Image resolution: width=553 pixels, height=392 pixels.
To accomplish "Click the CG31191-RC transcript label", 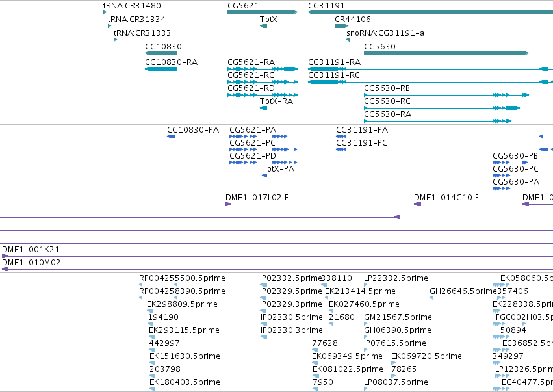I will [334, 75].
